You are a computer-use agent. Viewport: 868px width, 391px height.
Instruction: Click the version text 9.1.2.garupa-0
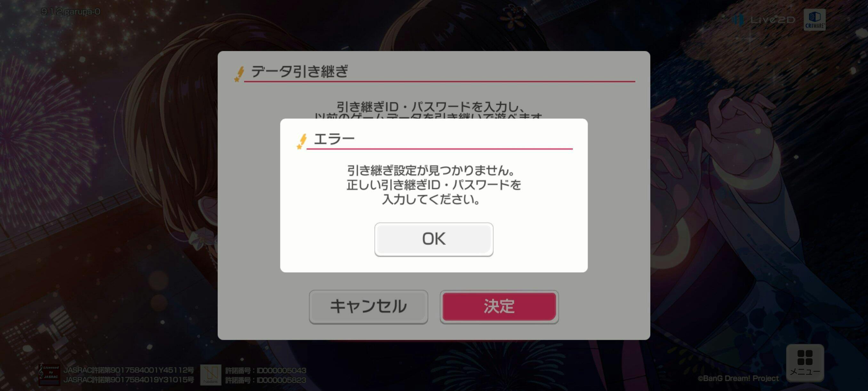pos(70,12)
